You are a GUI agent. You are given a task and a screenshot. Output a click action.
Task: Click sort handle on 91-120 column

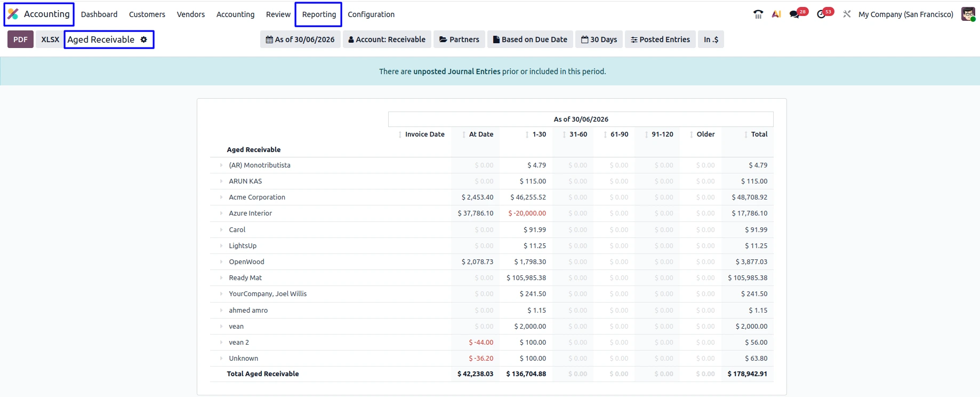pyautogui.click(x=646, y=134)
